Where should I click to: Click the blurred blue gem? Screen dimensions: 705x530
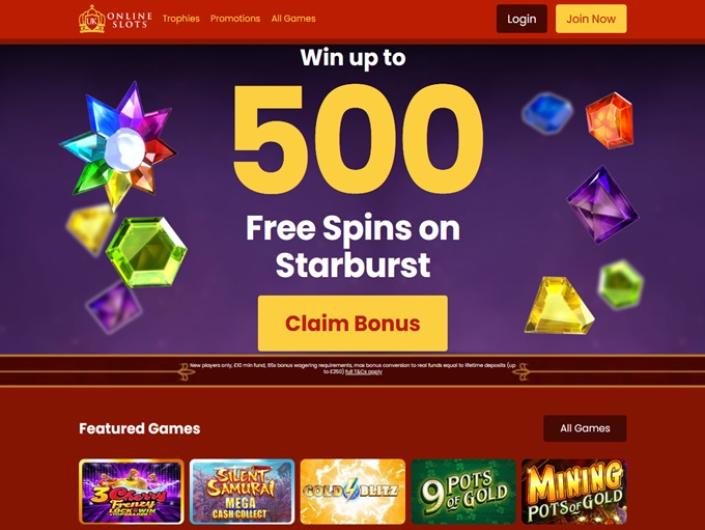click(547, 113)
